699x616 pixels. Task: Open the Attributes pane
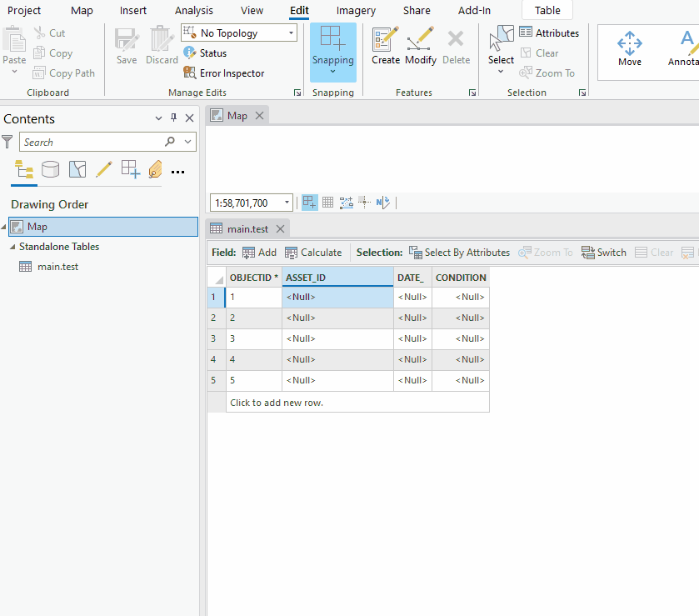point(549,33)
